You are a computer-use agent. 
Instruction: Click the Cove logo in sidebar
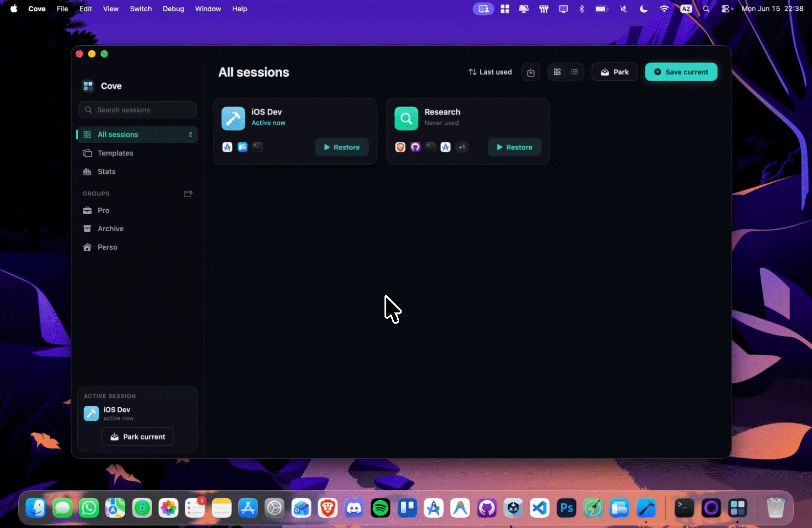pos(88,86)
